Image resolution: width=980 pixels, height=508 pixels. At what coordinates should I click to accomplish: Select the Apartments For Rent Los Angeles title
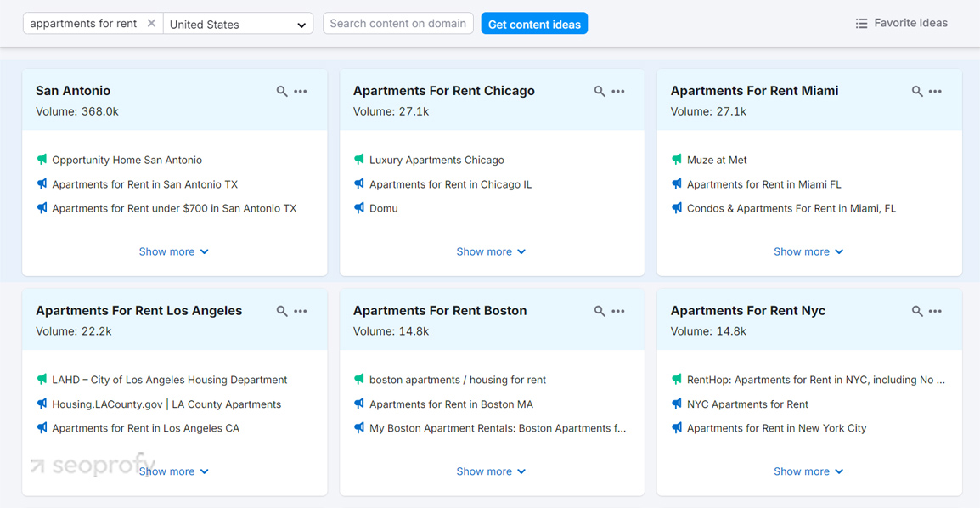[138, 311]
